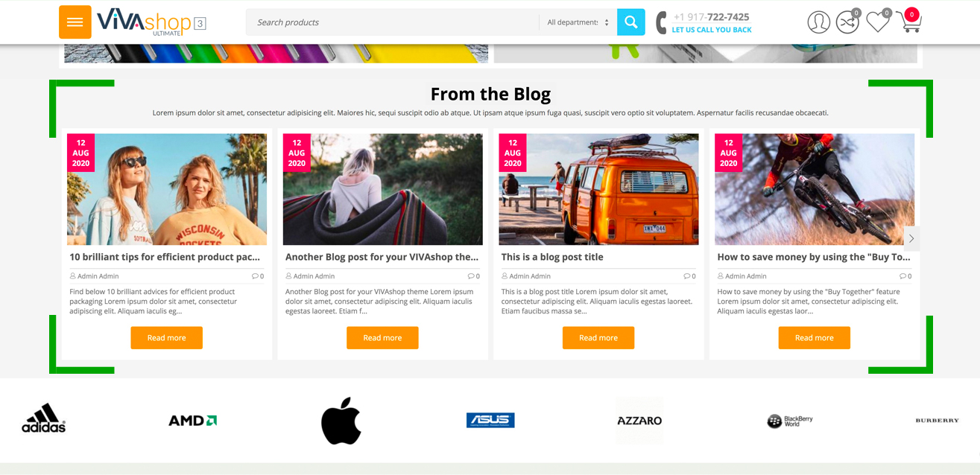Advance blog carousel with next arrow

pyautogui.click(x=911, y=238)
